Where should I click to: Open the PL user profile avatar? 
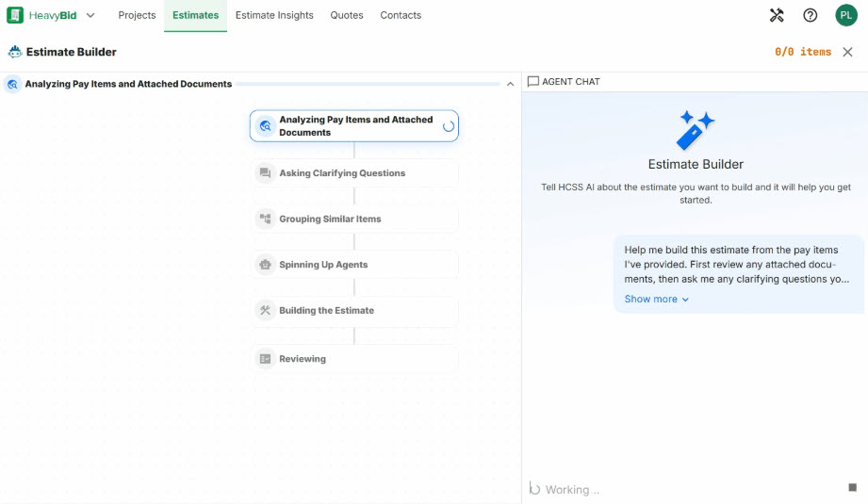(x=846, y=15)
